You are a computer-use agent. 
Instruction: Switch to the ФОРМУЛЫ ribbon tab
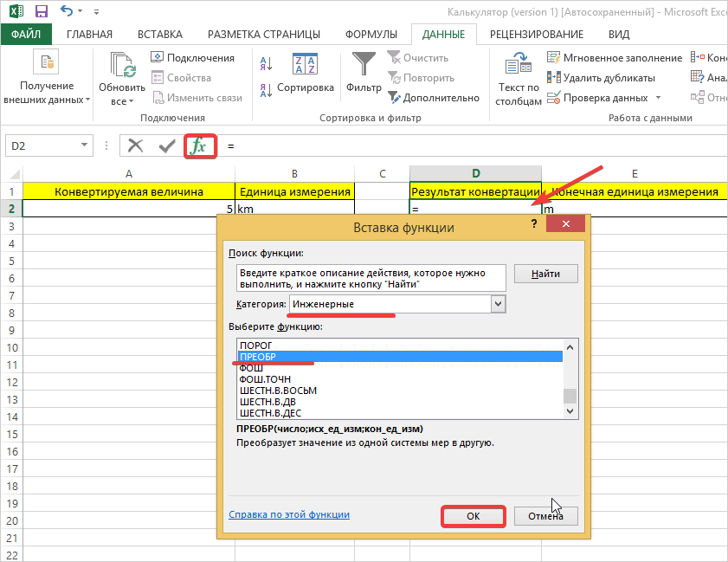click(371, 35)
